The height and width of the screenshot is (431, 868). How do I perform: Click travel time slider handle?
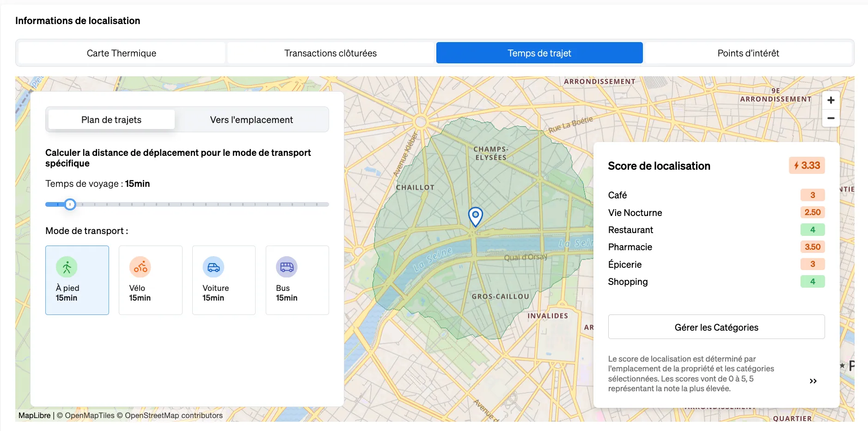pyautogui.click(x=70, y=204)
